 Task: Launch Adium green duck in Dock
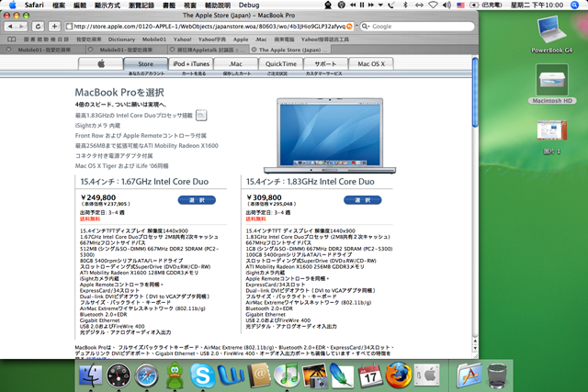click(175, 375)
